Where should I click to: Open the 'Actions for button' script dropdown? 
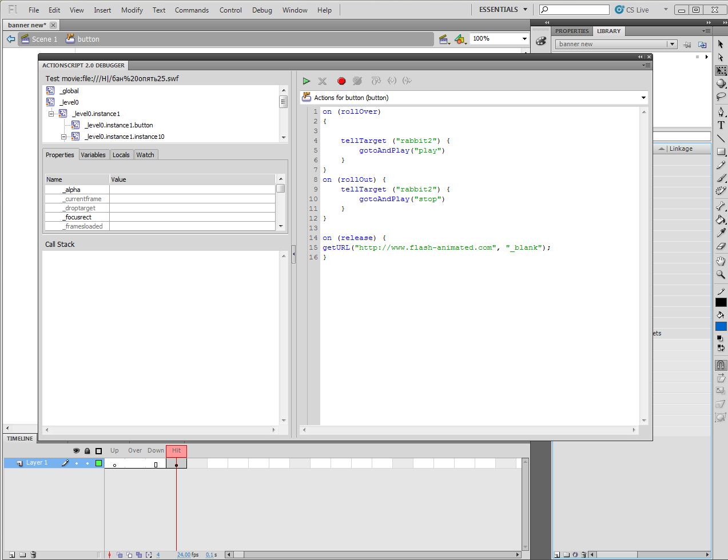(x=643, y=98)
